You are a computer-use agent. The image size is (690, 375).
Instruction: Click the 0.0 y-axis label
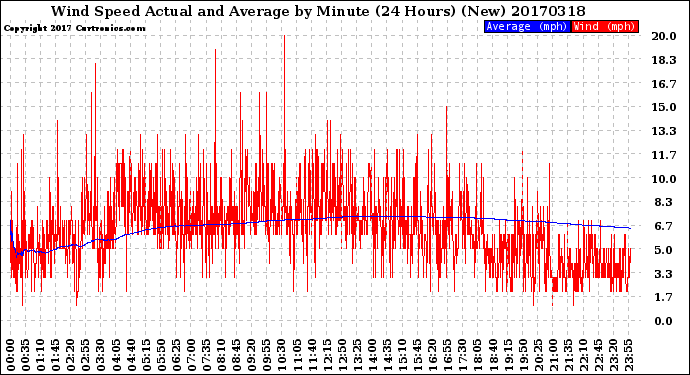(664, 321)
